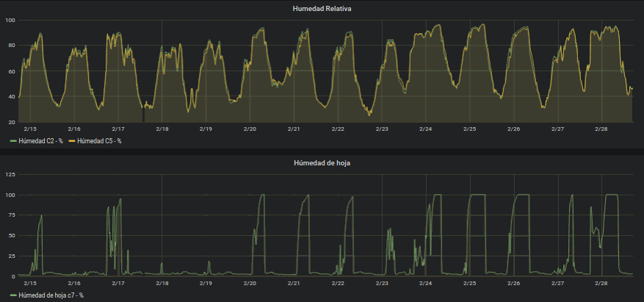This screenshot has width=644, height=302.
Task: Click the 2/22 date label in the upper chart
Action: (338, 129)
